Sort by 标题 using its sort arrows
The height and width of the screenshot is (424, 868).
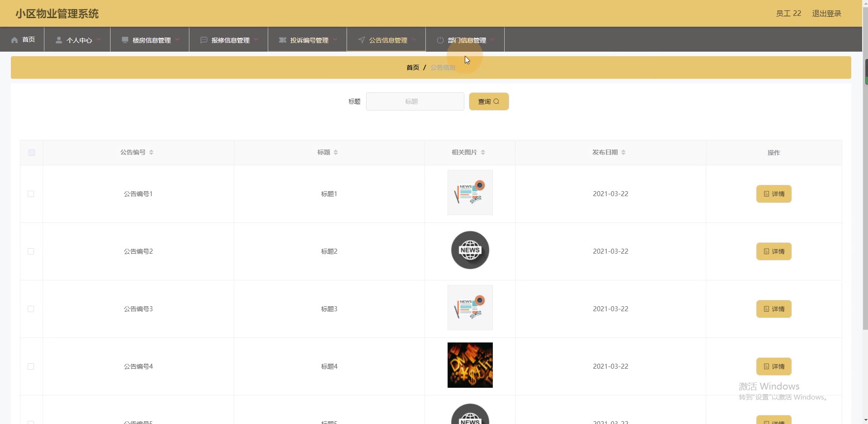336,152
